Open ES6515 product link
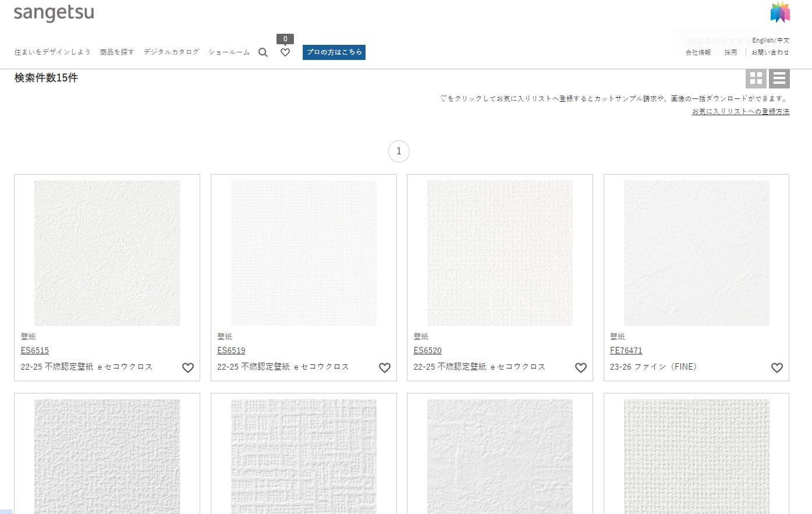 click(x=35, y=350)
